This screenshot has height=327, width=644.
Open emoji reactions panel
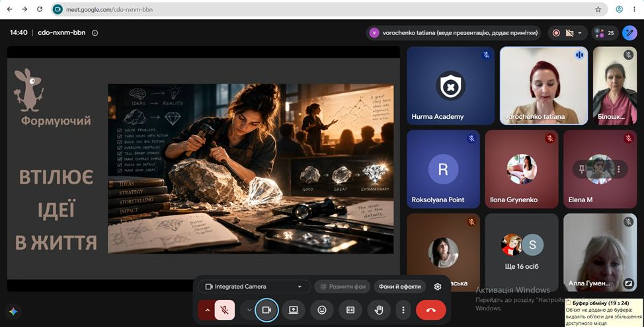click(x=322, y=310)
